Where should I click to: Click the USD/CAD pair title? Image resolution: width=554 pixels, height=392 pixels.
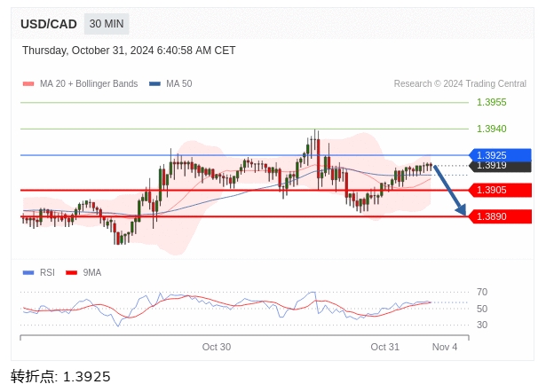click(x=49, y=24)
